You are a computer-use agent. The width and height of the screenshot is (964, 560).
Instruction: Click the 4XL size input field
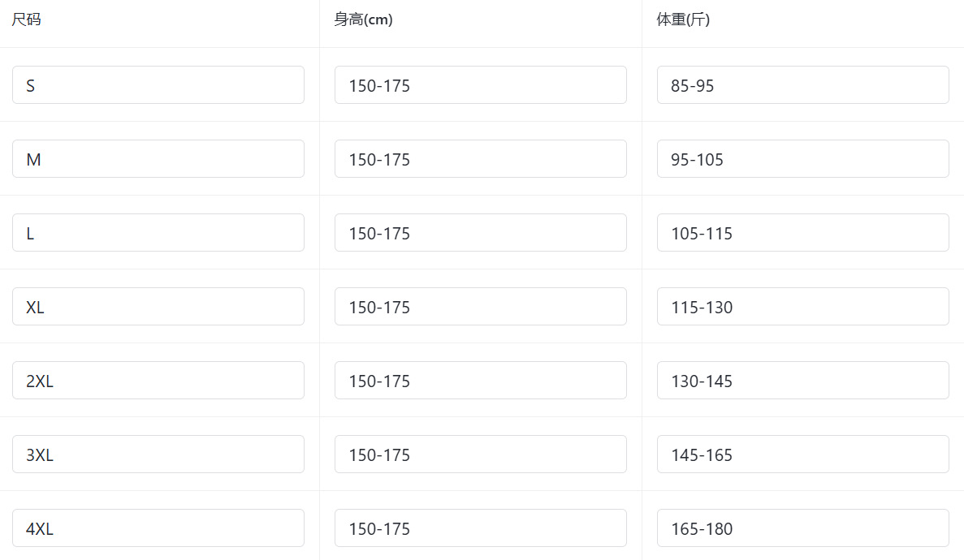point(158,528)
